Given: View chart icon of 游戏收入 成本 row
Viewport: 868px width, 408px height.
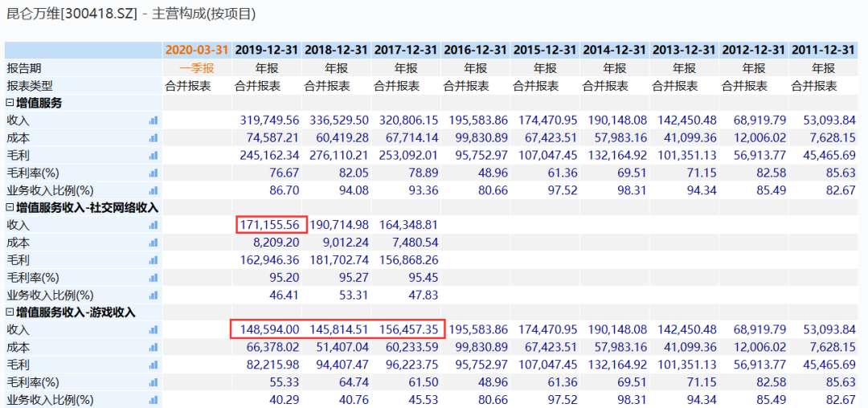Looking at the screenshot, I should (x=154, y=348).
